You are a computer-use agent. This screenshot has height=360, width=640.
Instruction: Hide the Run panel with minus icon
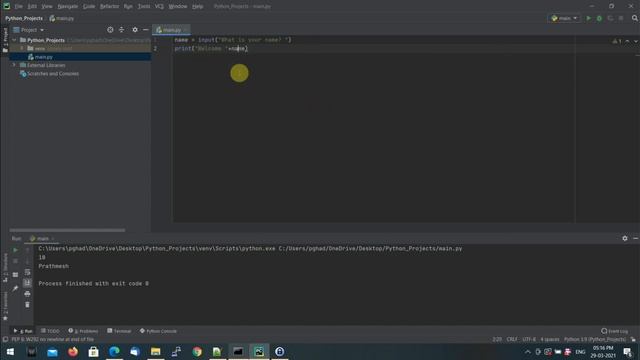coord(636,238)
